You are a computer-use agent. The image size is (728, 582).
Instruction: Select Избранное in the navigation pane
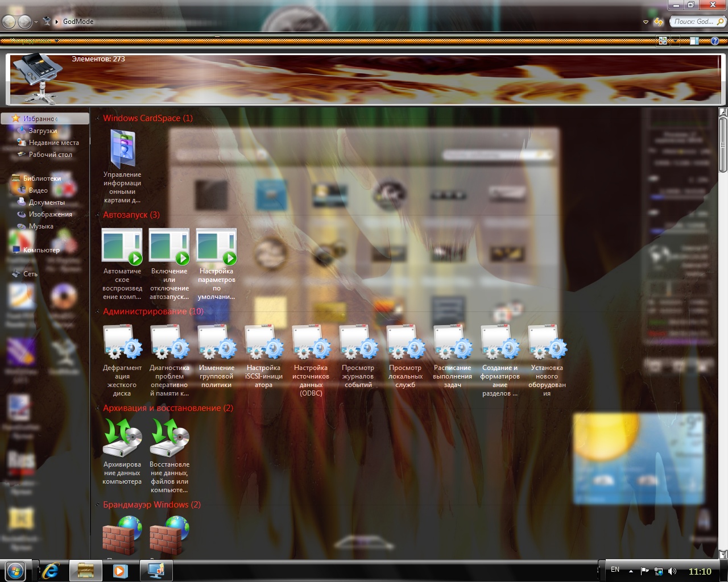click(45, 118)
